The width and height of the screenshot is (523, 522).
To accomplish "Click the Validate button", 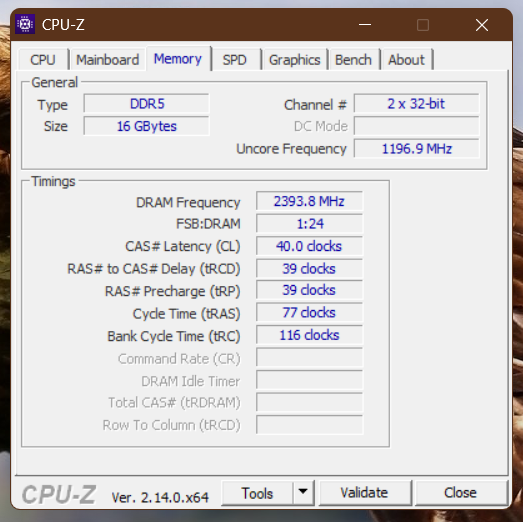I will (364, 493).
